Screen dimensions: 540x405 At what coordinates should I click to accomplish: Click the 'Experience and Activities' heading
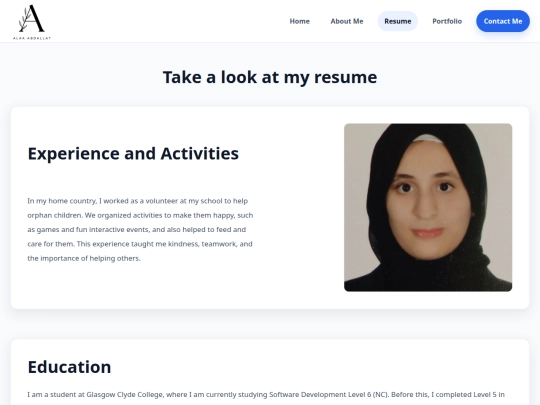click(133, 154)
